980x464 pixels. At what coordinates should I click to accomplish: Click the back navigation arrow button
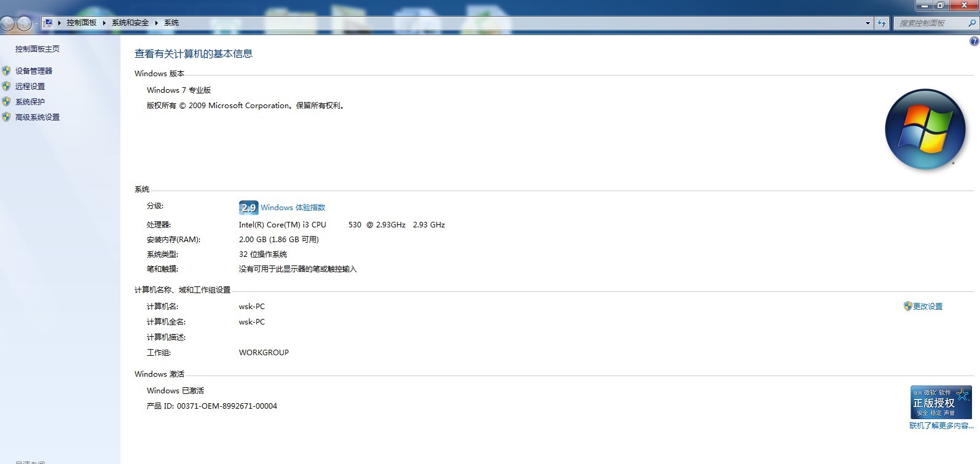tap(7, 23)
